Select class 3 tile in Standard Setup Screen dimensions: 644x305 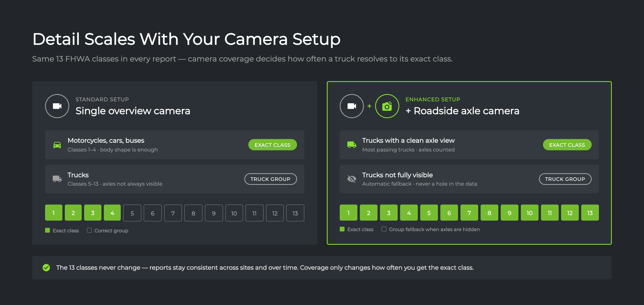point(93,213)
